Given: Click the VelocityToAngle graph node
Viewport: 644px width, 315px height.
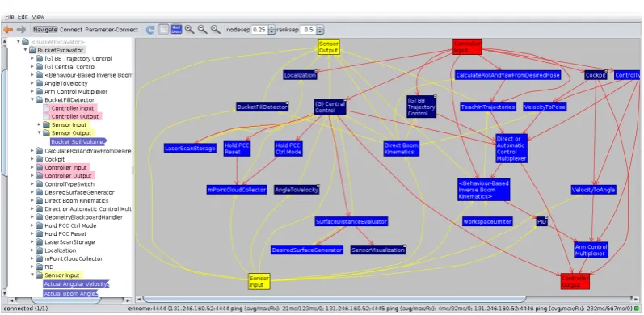Looking at the screenshot, I should [x=593, y=190].
